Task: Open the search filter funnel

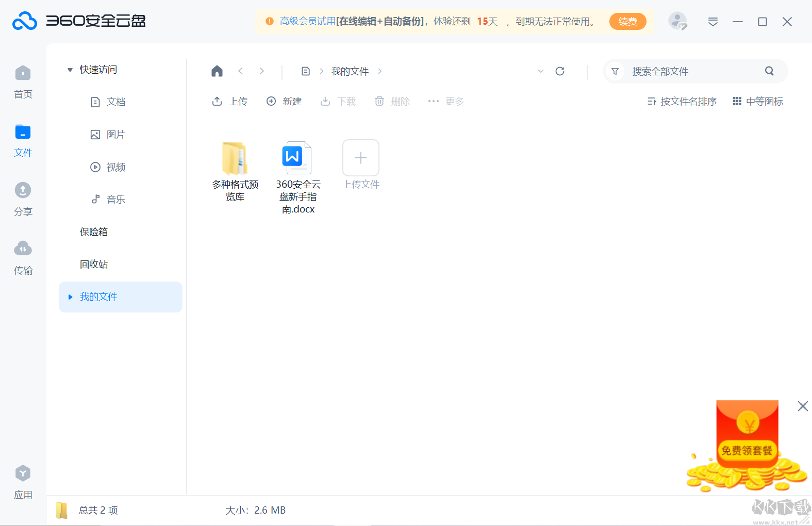Action: pyautogui.click(x=615, y=71)
